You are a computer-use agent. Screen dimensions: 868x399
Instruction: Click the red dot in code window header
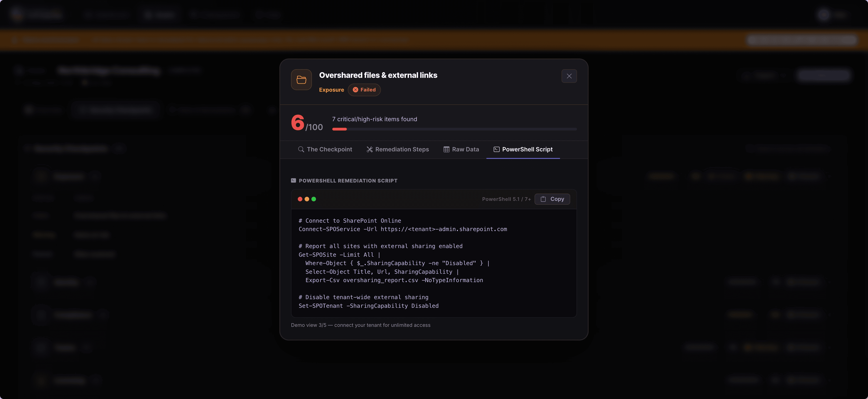pos(300,199)
